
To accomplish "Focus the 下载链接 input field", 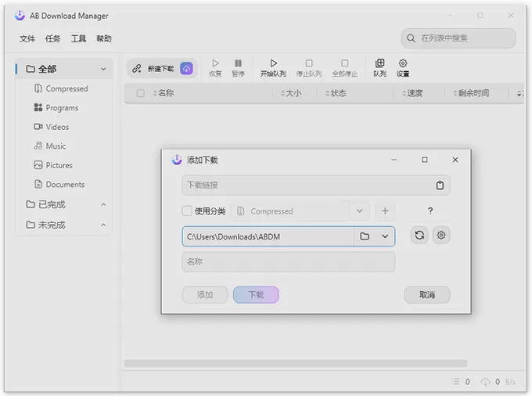I will click(x=316, y=185).
